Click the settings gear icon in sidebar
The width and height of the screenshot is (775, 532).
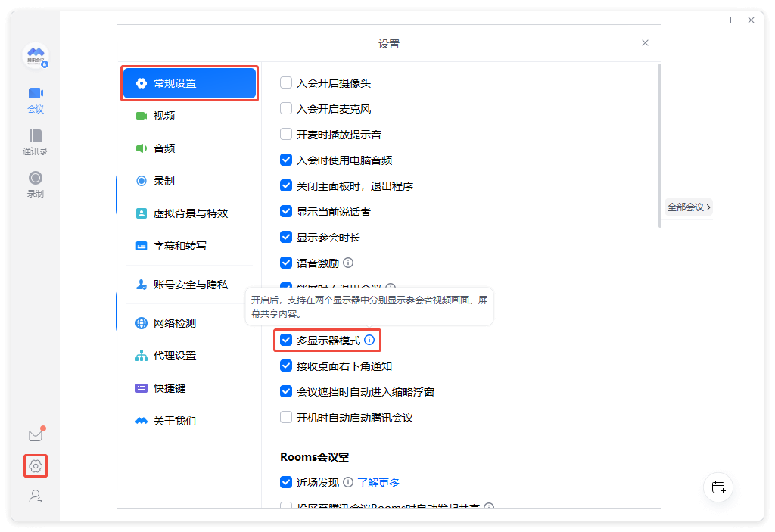pyautogui.click(x=36, y=465)
